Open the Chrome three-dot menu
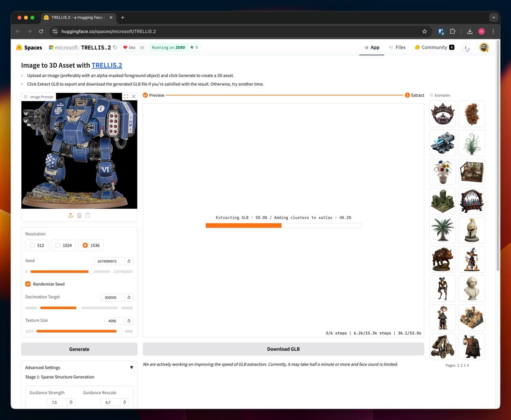This screenshot has width=511, height=420. [x=493, y=31]
